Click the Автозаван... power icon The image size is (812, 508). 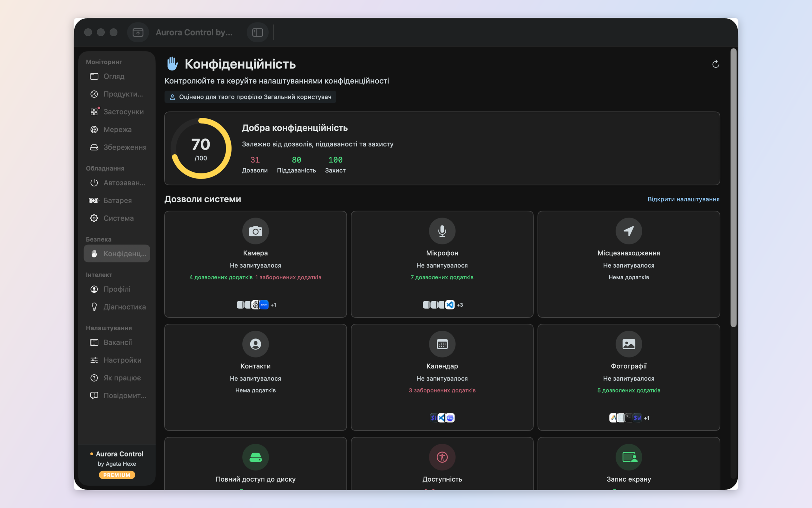[94, 183]
